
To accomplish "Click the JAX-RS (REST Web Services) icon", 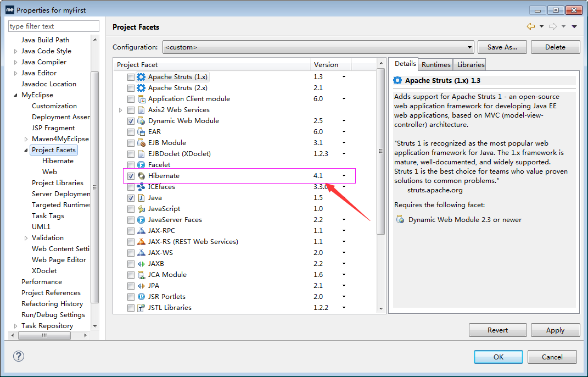I will (141, 242).
